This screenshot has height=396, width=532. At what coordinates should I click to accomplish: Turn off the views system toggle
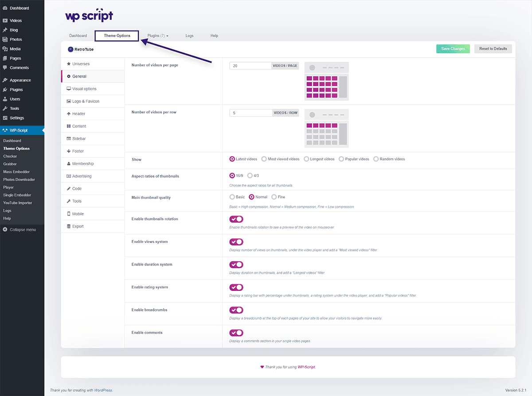click(x=236, y=242)
